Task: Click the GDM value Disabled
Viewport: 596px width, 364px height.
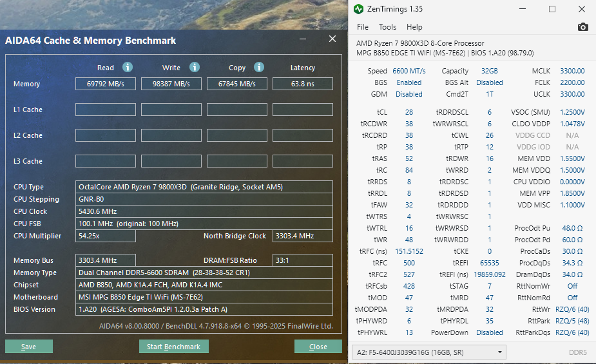Action: pyautogui.click(x=409, y=94)
